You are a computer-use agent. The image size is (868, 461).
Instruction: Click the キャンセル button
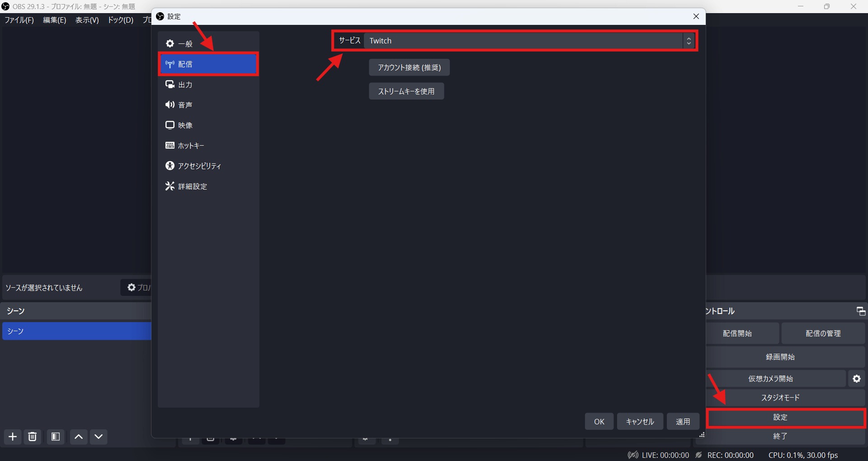coord(640,422)
